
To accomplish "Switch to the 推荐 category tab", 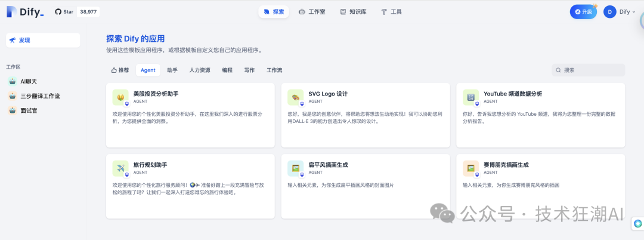I will click(x=120, y=70).
